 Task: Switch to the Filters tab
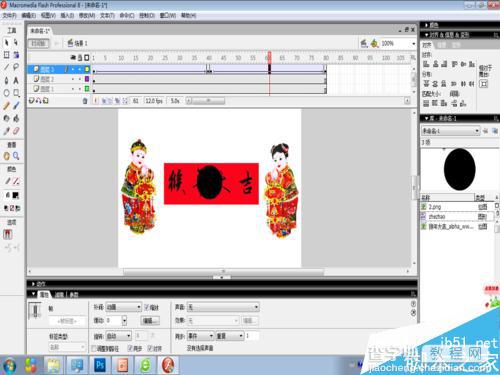(x=60, y=295)
